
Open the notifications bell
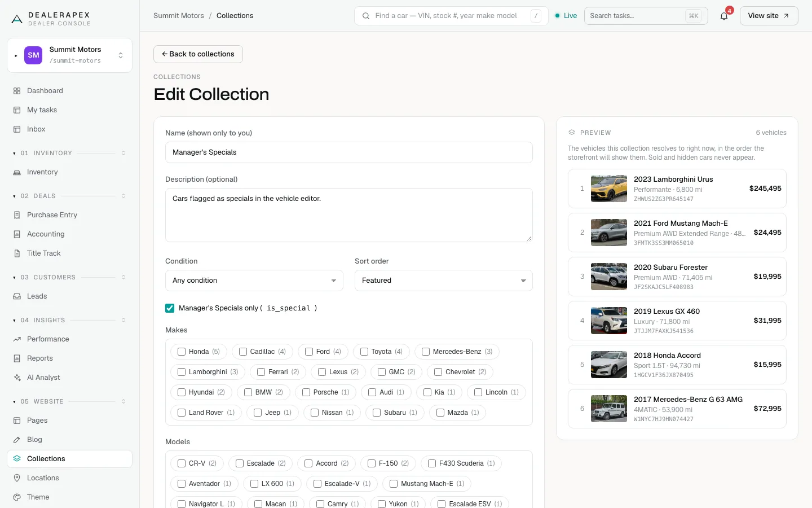[724, 16]
